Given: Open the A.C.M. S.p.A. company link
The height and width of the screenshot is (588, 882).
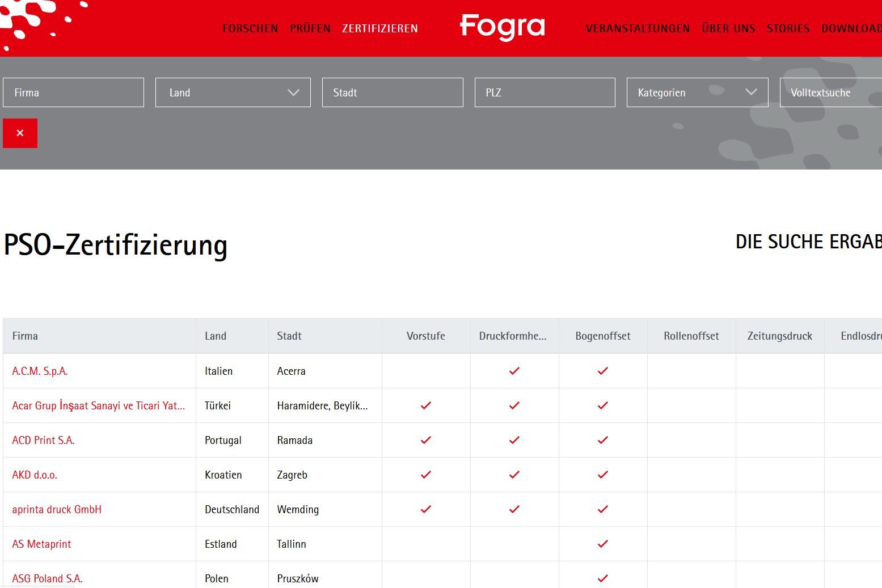Looking at the screenshot, I should [40, 371].
